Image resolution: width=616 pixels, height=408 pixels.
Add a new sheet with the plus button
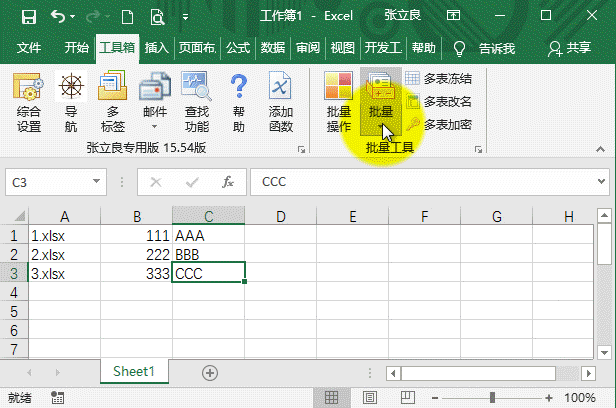click(210, 372)
